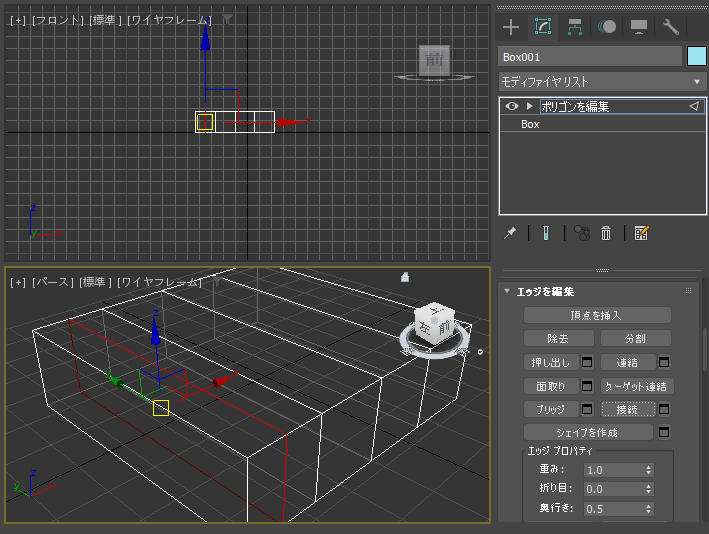Open the front viewport [+] menu

(18, 20)
